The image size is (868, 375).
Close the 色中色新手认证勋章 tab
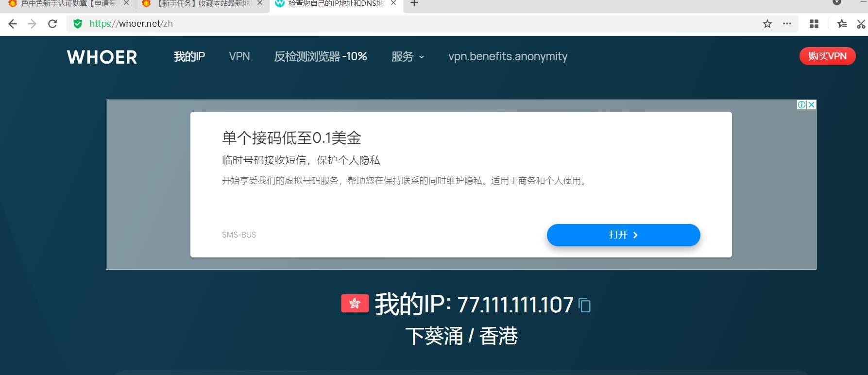(x=126, y=3)
